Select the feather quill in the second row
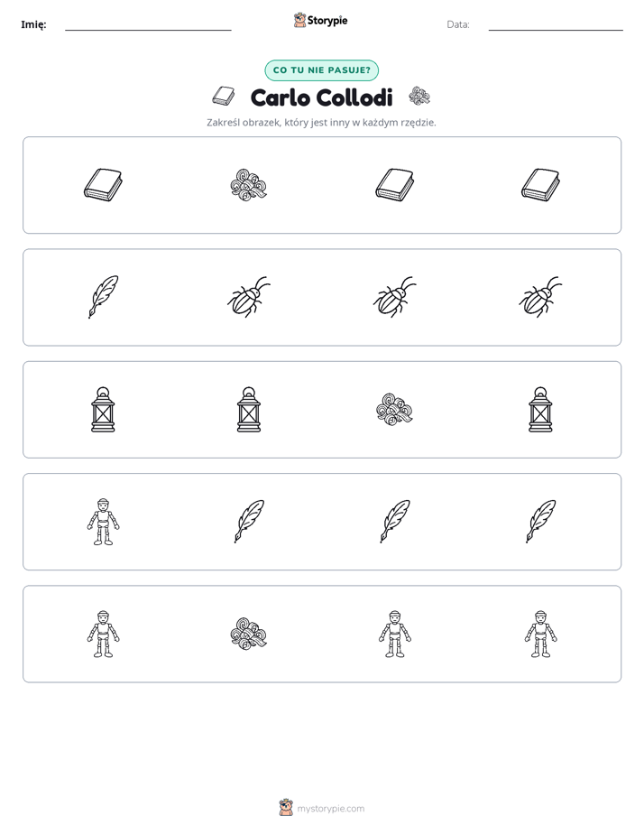The image size is (644, 834). tap(103, 297)
